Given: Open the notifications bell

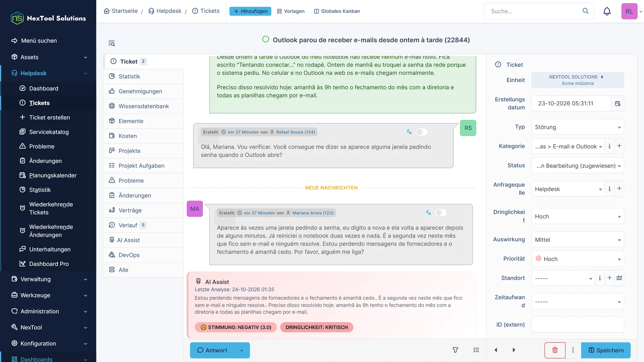Looking at the screenshot, I should coord(607,11).
